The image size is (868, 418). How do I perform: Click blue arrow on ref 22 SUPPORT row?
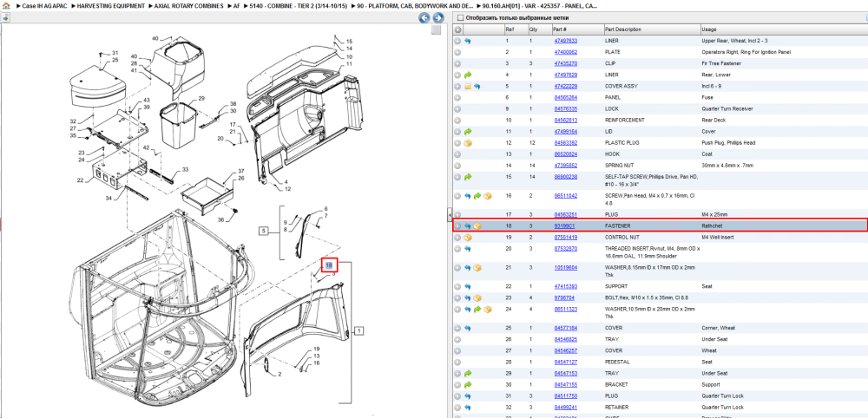[468, 286]
